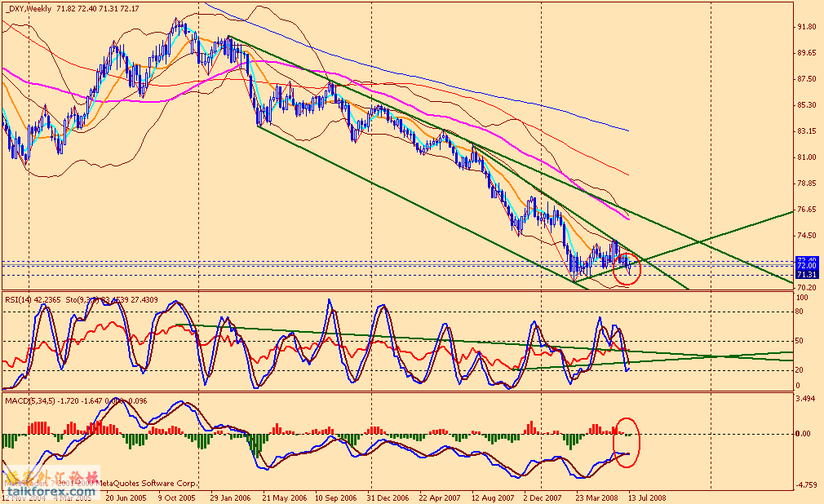Click the 21 May 2006 date label
824x504 pixels.
pyautogui.click(x=284, y=497)
